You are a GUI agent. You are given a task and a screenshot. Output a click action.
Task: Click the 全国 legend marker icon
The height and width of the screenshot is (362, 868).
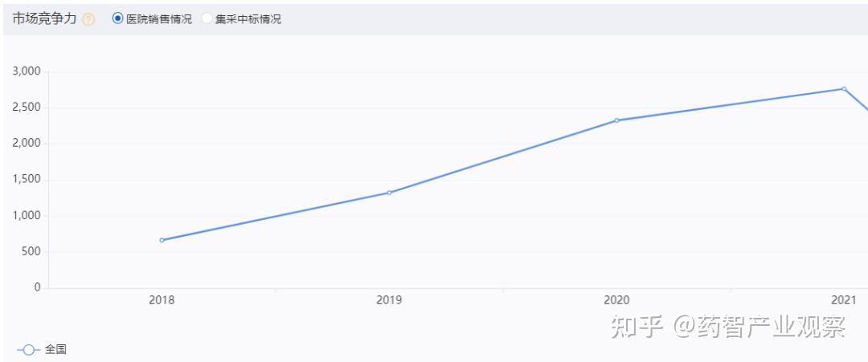click(28, 351)
